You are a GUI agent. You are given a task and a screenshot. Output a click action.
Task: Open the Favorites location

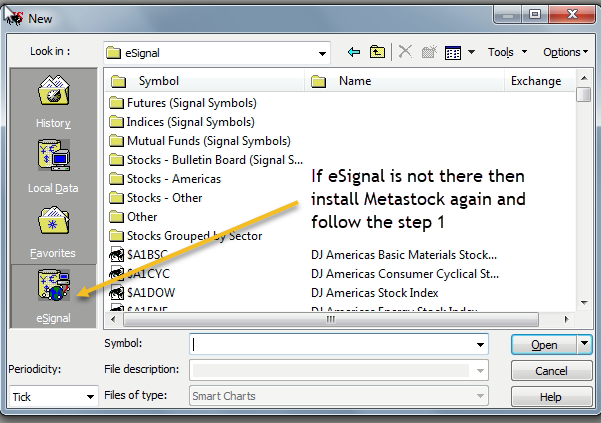[53, 232]
